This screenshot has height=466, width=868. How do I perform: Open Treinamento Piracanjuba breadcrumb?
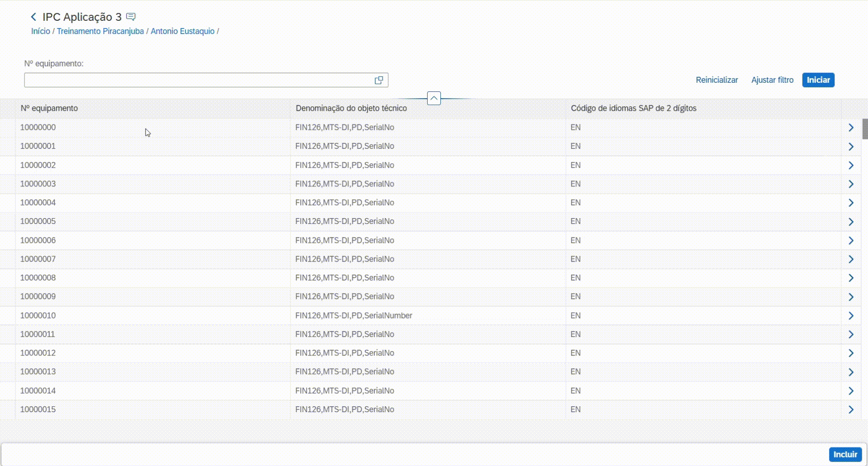100,31
